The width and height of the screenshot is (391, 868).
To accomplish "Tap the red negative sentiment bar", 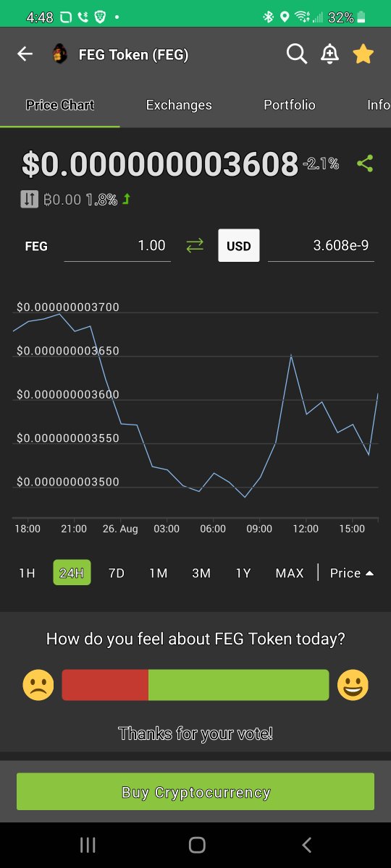I will (x=105, y=685).
